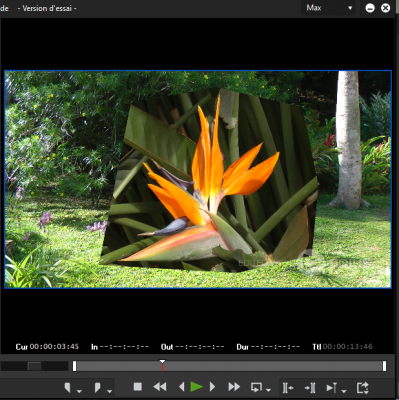Jump to the previous edit point
The width and height of the screenshot is (399, 400).
point(288,388)
